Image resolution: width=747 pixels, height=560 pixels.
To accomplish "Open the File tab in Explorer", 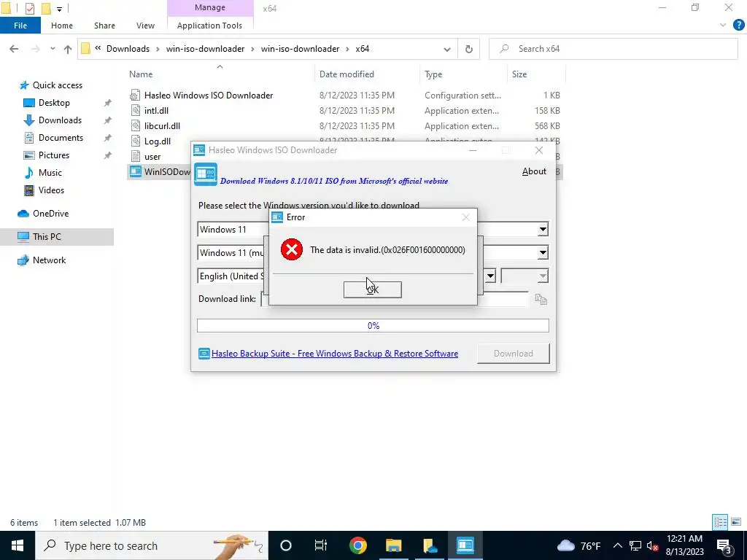I will point(20,26).
